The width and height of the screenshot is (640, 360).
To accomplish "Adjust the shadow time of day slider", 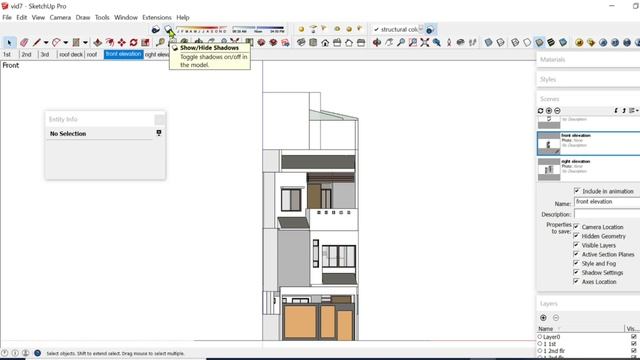I will pos(258,30).
